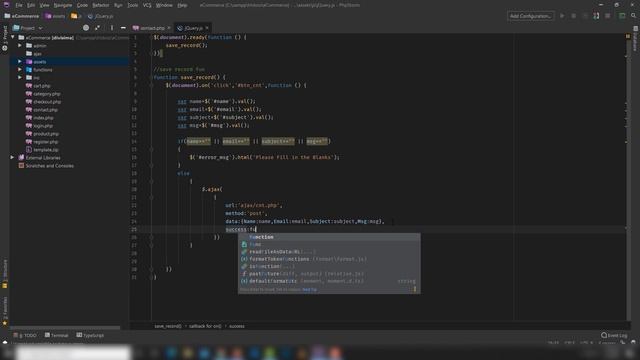Expand the admin folder
This screenshot has height=360, width=640.
[x=20, y=46]
